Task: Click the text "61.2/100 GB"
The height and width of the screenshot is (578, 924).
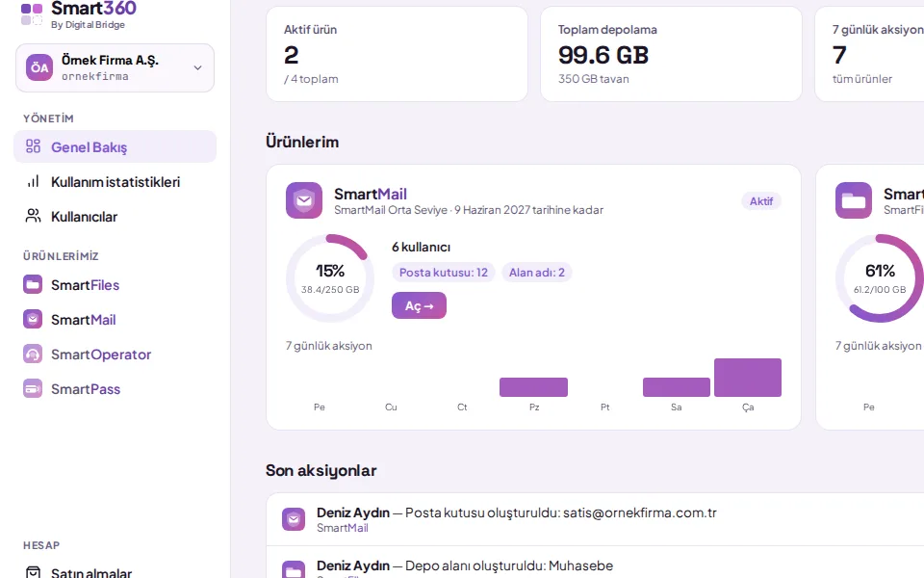Action: click(880, 290)
